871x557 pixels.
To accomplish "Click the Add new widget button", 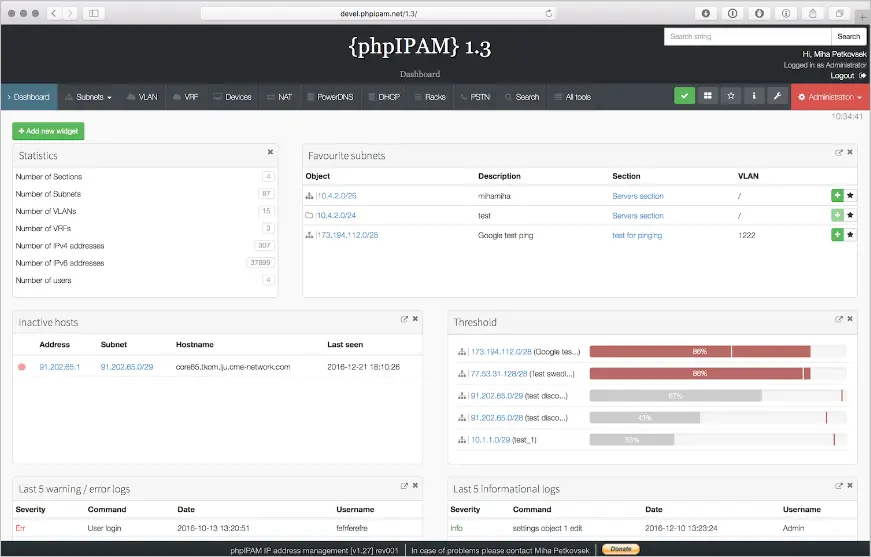I will [x=48, y=131].
